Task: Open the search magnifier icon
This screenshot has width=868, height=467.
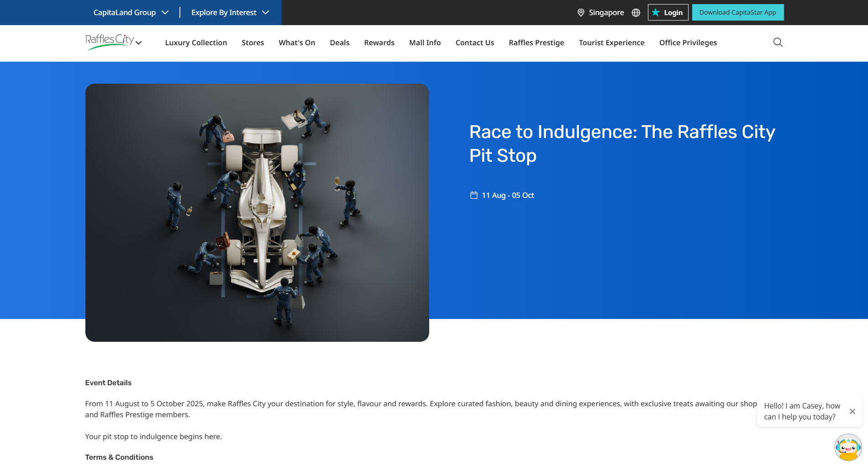Action: tap(778, 42)
